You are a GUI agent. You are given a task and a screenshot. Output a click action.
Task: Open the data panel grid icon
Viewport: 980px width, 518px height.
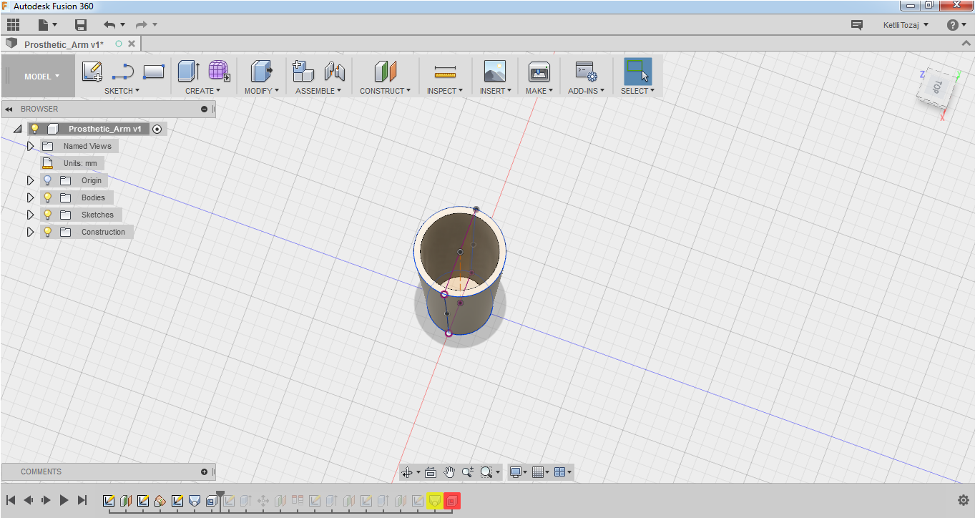click(13, 25)
